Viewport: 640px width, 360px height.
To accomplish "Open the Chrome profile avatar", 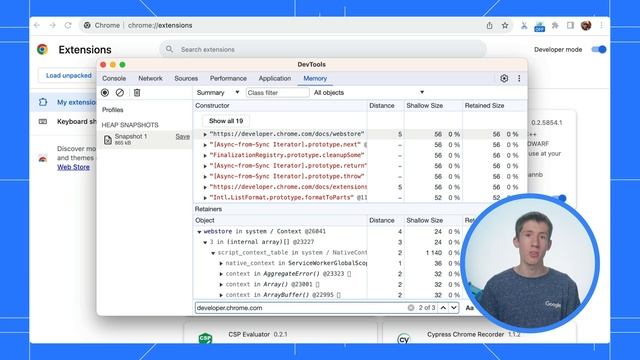I will 586,26.
